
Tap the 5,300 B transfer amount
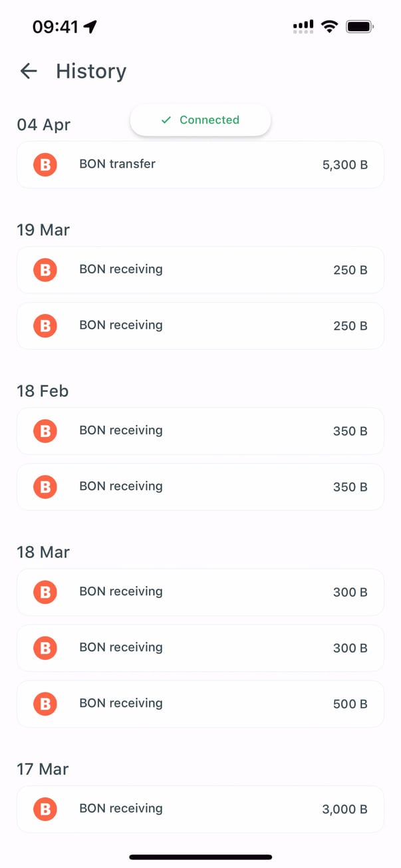click(344, 165)
